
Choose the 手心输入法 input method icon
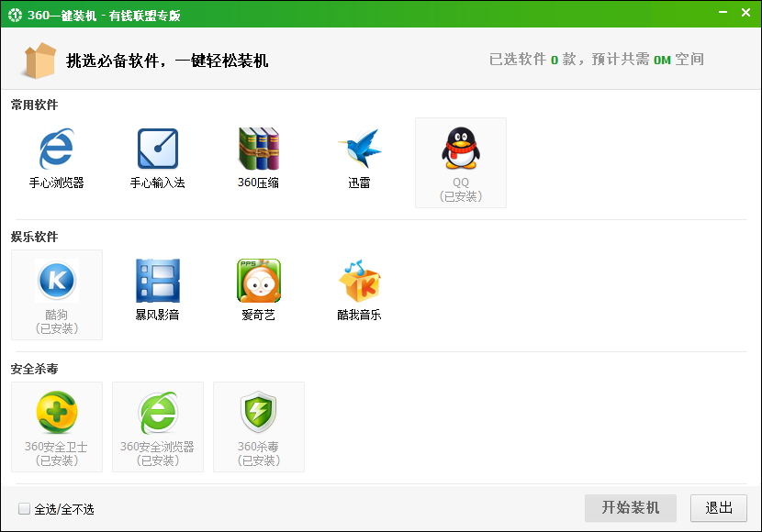[x=158, y=149]
